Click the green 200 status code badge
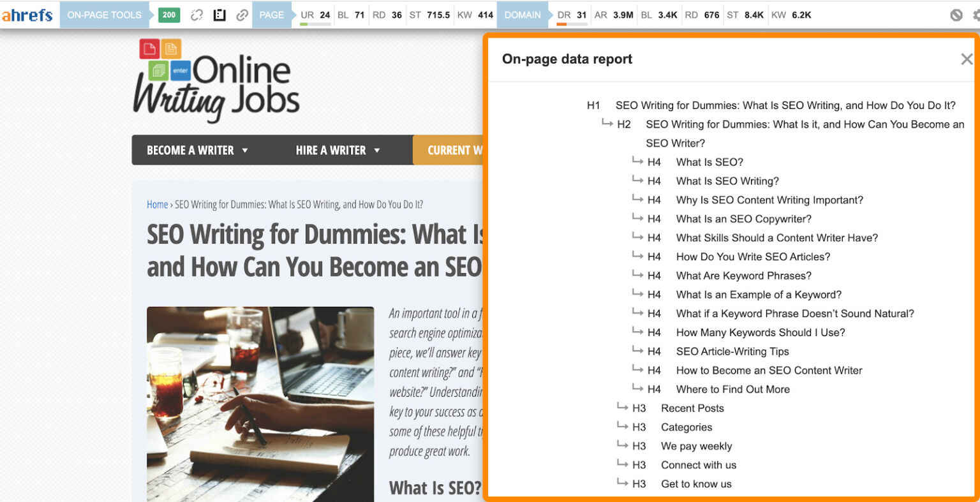 click(168, 14)
